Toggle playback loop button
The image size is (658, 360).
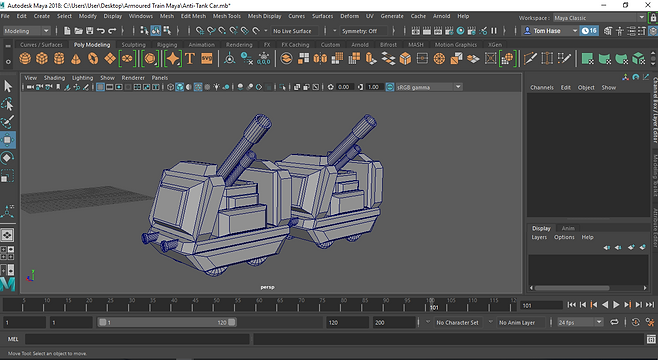pos(614,322)
